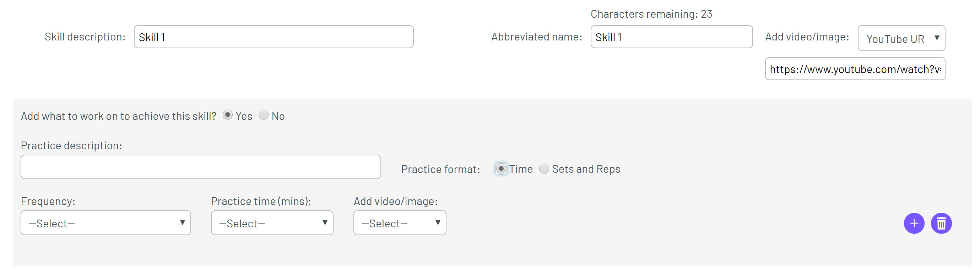Screen dimensions: 980x271
Task: Click the purple trash delete icon
Action: [941, 223]
